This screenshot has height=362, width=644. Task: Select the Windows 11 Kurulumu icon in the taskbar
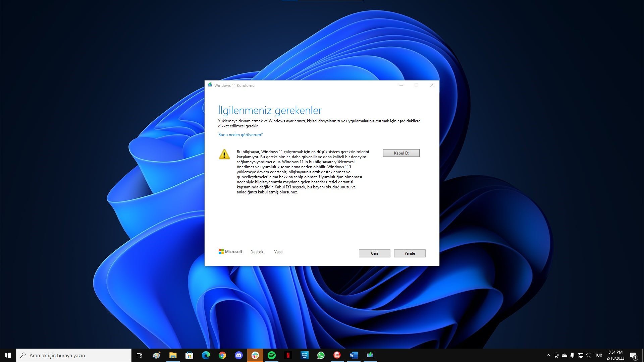(370, 356)
